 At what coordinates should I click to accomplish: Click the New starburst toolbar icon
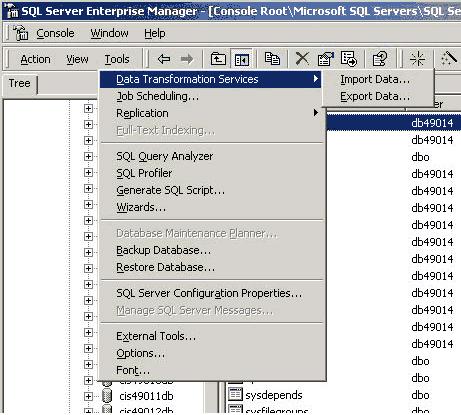[x=417, y=59]
